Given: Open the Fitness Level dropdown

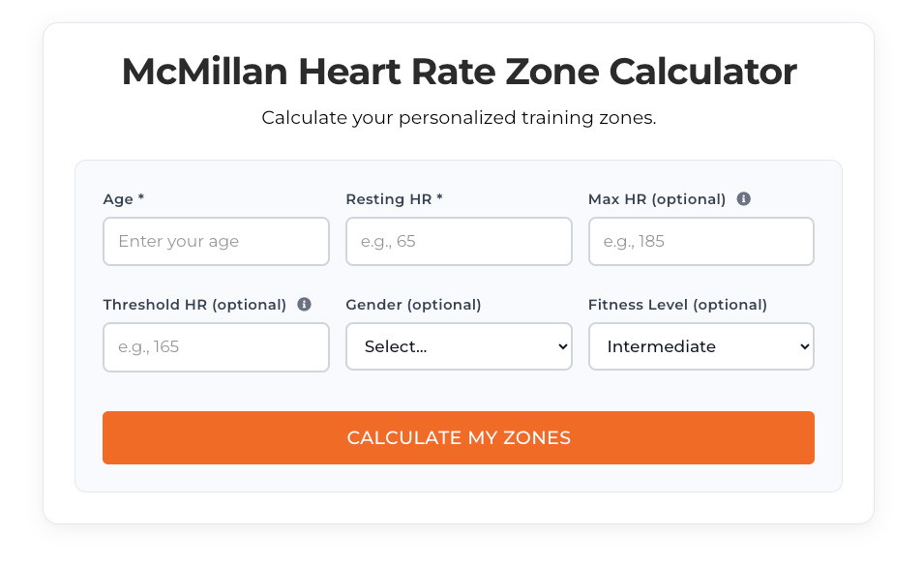Looking at the screenshot, I should (700, 346).
